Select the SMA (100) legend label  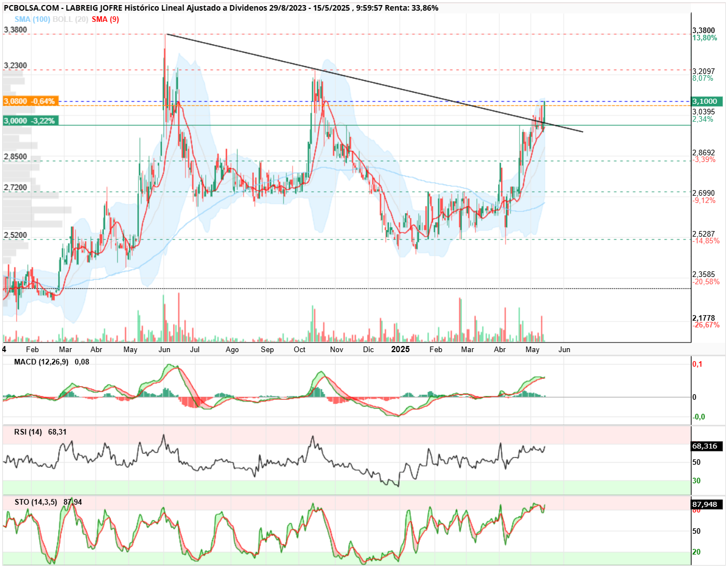click(x=33, y=19)
